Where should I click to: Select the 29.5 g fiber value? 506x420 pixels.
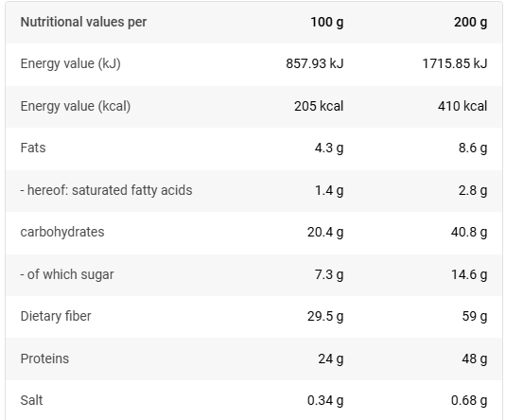click(x=325, y=316)
